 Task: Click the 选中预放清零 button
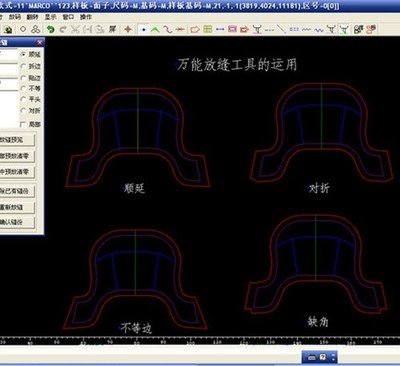tap(17, 172)
